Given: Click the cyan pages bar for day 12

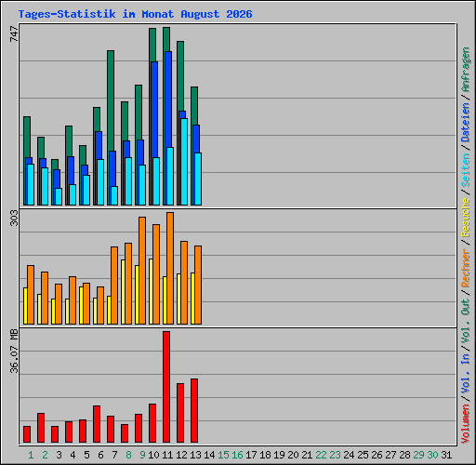Looking at the screenshot, I should [184, 162].
